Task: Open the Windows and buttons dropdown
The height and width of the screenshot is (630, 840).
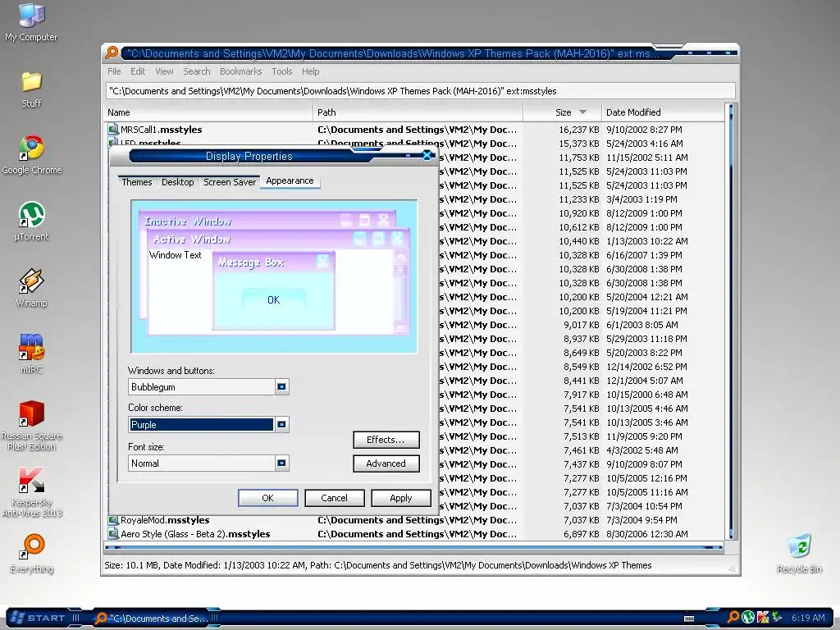Action: pyautogui.click(x=282, y=387)
